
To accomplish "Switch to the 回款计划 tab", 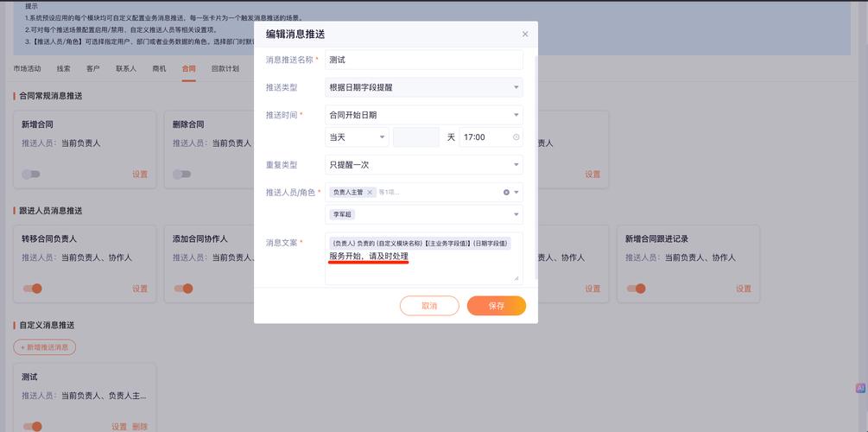I will (225, 68).
